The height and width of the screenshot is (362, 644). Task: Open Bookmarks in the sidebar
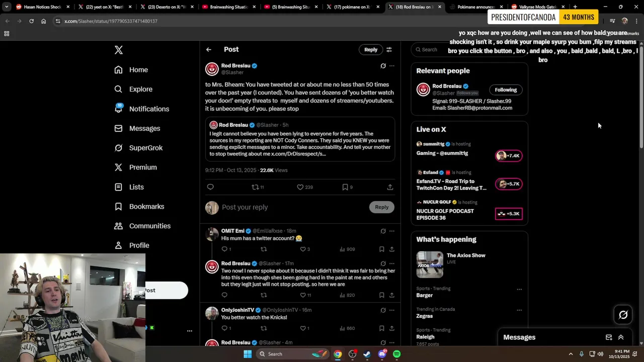click(x=139, y=207)
